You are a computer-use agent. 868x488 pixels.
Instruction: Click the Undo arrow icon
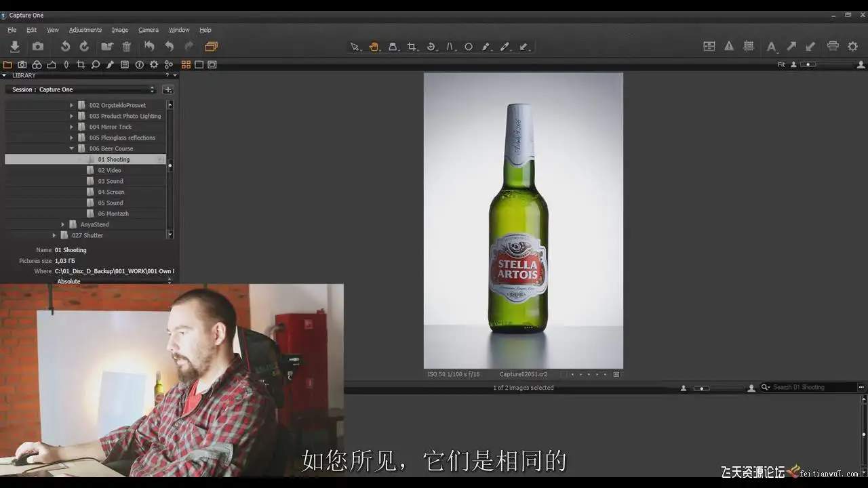[169, 46]
